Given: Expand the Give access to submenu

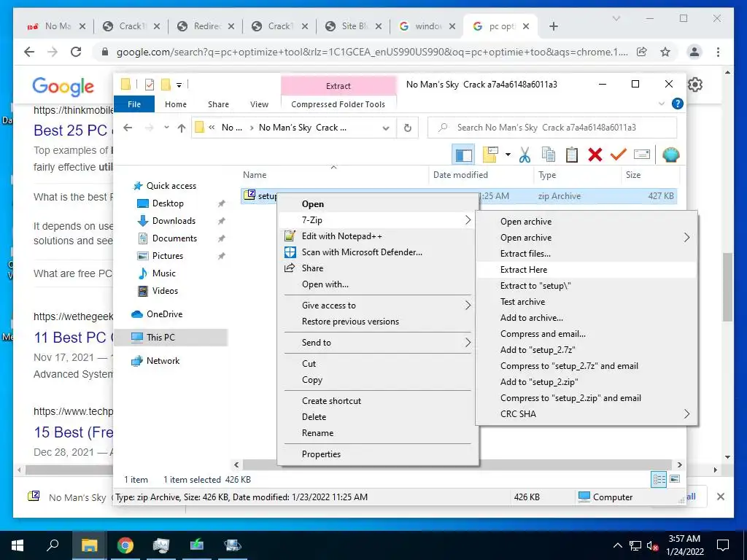Looking at the screenshot, I should click(x=377, y=306).
